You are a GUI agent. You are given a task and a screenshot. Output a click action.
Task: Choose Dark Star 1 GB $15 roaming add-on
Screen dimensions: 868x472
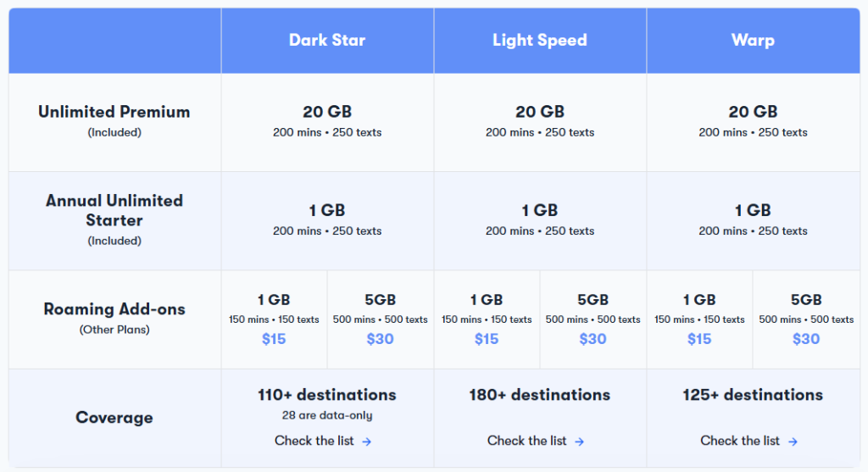(x=274, y=319)
